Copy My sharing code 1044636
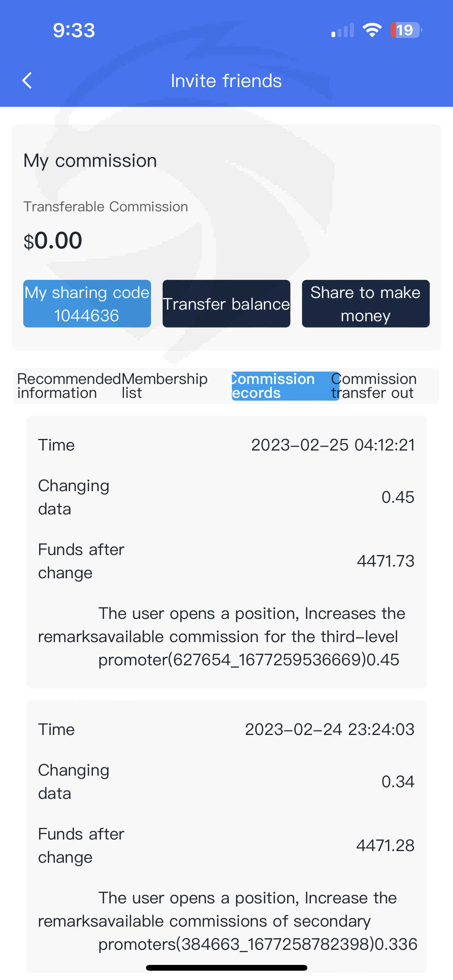This screenshot has width=453, height=980. click(87, 304)
